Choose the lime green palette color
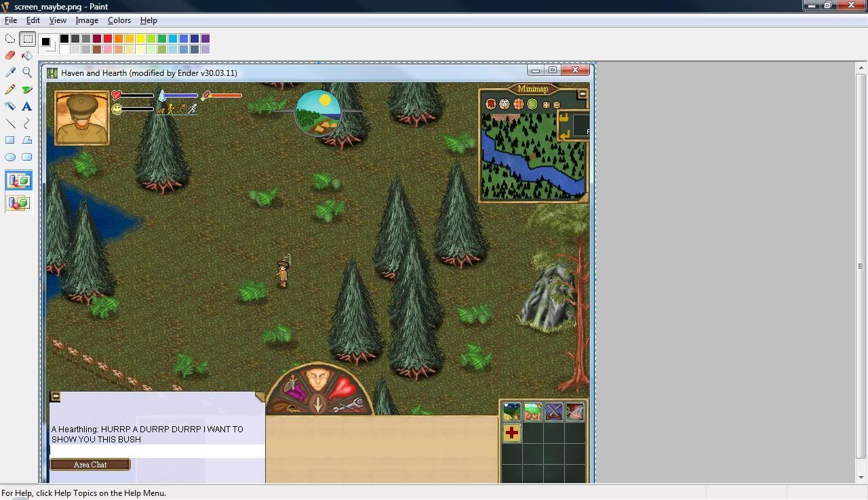This screenshot has height=500, width=868. point(151,39)
